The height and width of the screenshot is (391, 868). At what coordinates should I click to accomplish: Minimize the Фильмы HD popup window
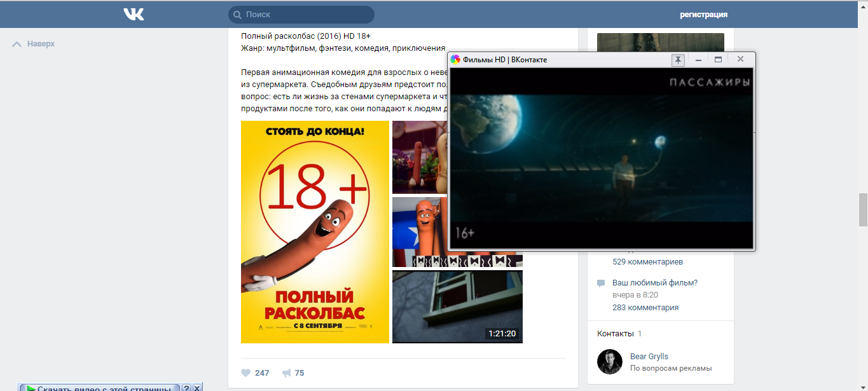[698, 60]
